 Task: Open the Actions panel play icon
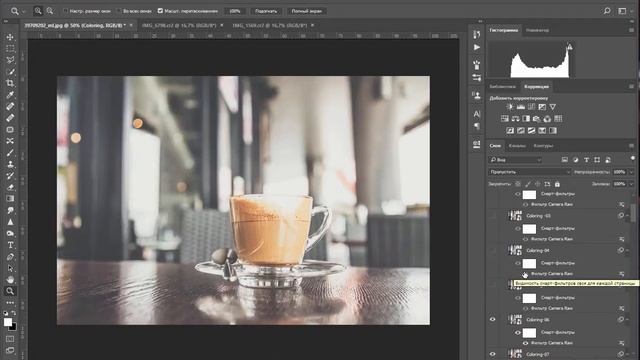coord(477,47)
